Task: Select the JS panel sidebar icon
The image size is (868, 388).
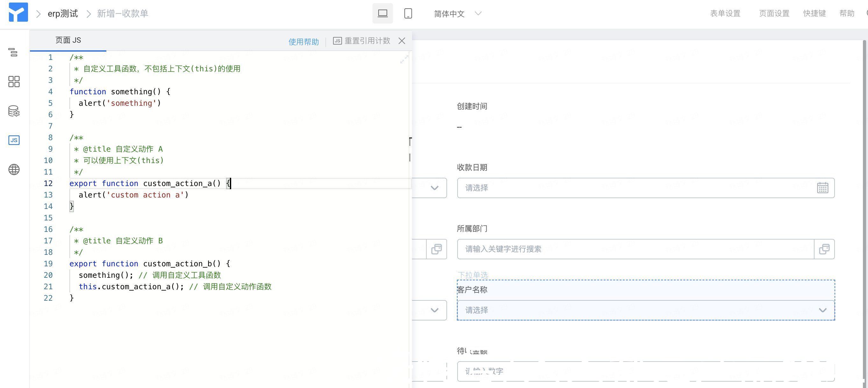Action: pos(14,140)
